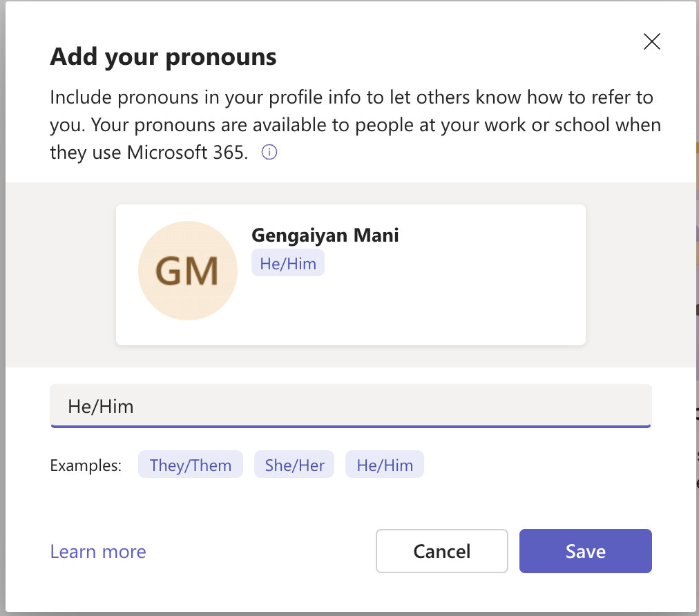The height and width of the screenshot is (616, 699).
Task: Click the pronouns description paragraph
Action: (355, 125)
